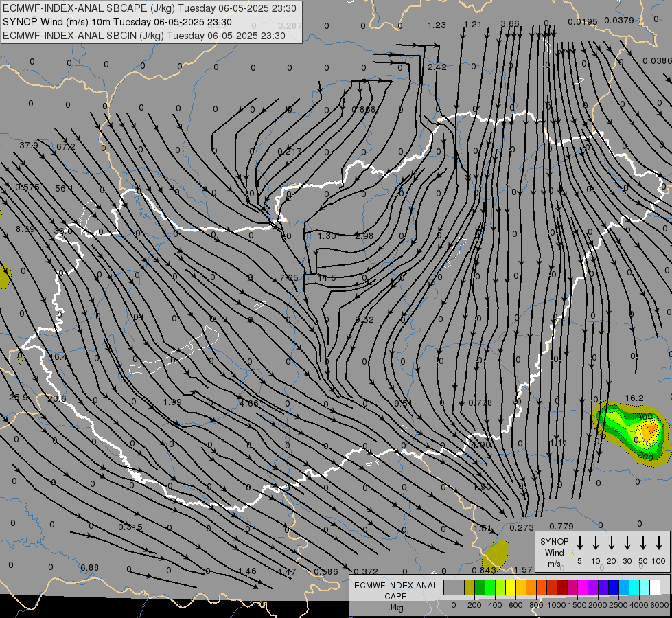Click the 'SYNOP' label in the wind legend

coord(554,541)
